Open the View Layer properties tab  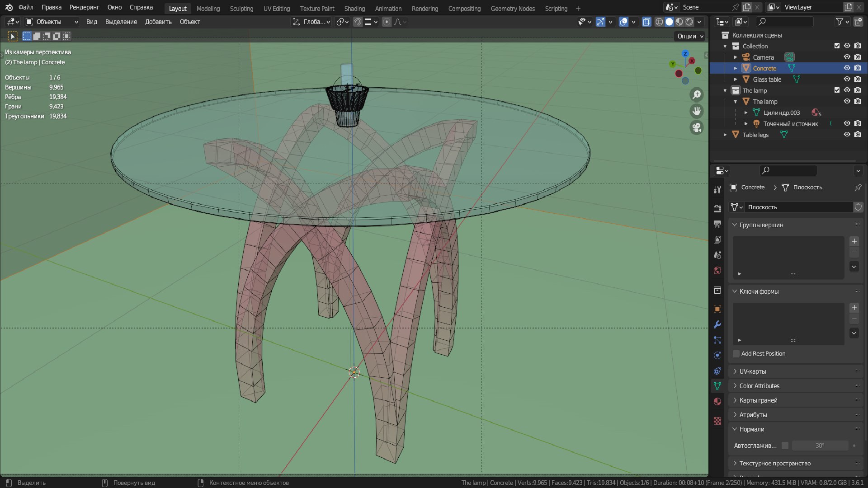[717, 239]
